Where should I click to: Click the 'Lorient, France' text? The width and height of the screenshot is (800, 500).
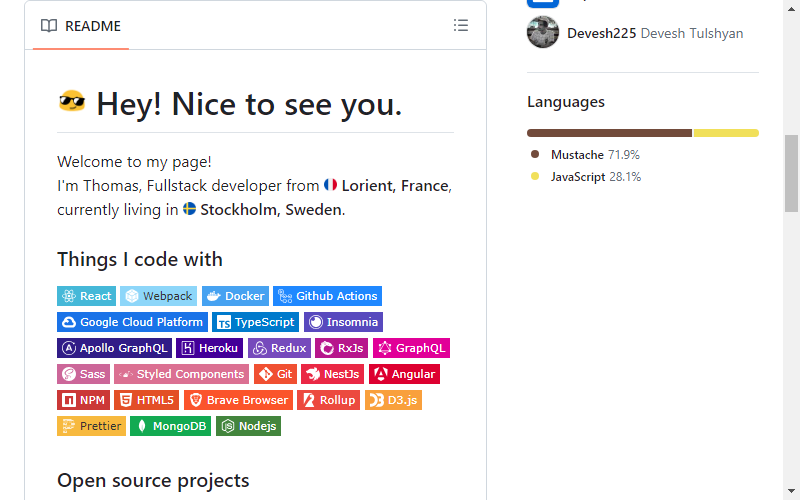coord(395,186)
